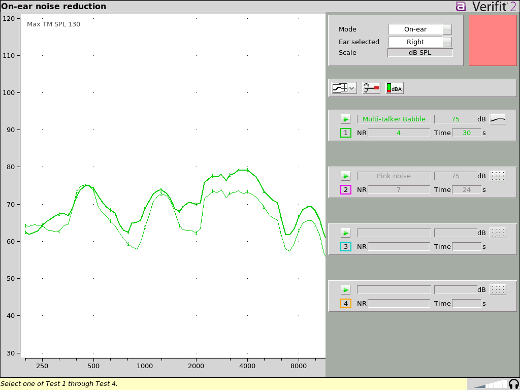
Task: Select the Multi-talker Babble stimulus field
Action: 394,119
